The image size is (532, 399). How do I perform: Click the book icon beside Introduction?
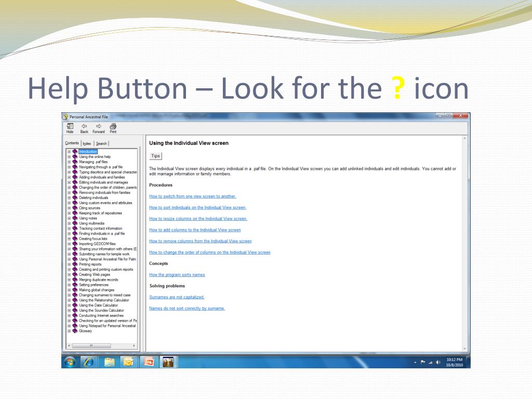(x=75, y=152)
